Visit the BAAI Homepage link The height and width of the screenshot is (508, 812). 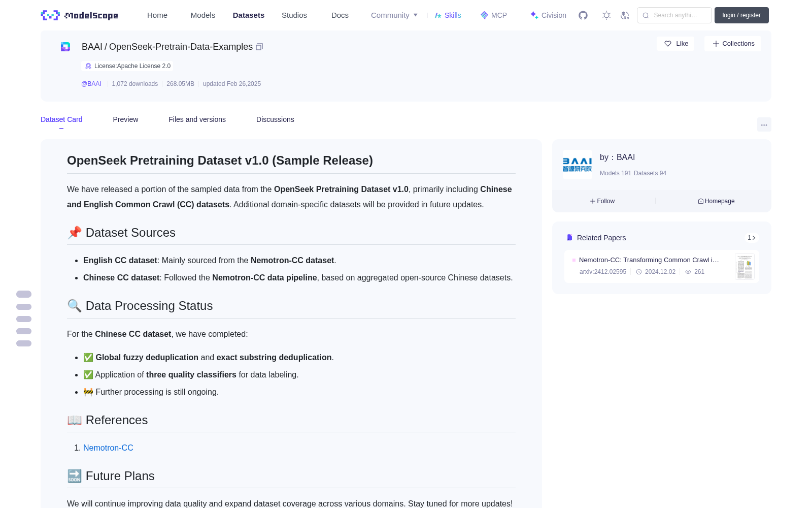[716, 201]
